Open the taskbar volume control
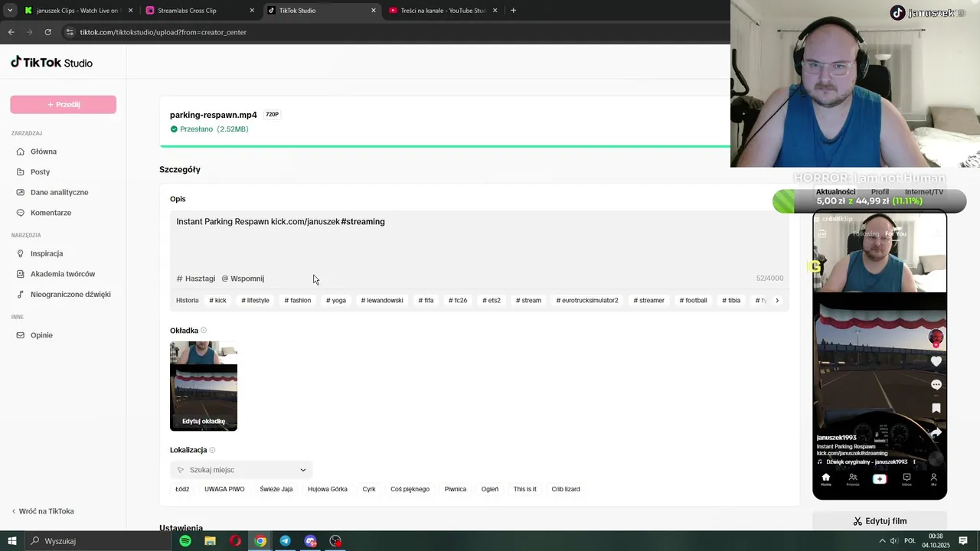The width and height of the screenshot is (980, 551). [x=894, y=541]
